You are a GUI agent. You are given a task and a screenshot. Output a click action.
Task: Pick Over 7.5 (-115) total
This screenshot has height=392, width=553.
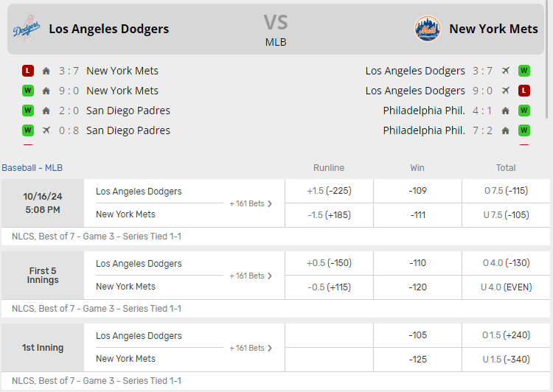point(507,191)
